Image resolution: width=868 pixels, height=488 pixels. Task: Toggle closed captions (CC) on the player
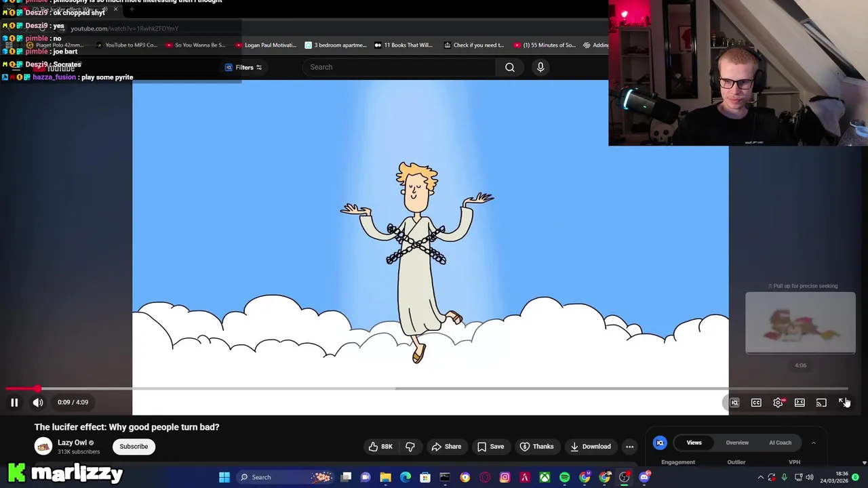point(756,403)
